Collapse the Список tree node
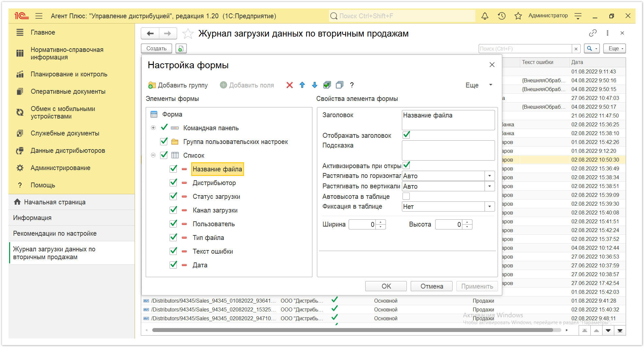This screenshot has height=347, width=644. coord(153,155)
